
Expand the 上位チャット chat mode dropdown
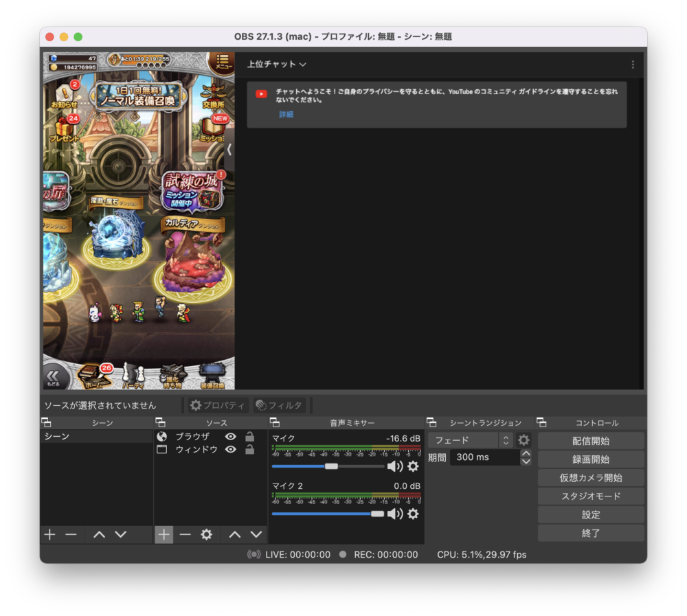tap(276, 65)
